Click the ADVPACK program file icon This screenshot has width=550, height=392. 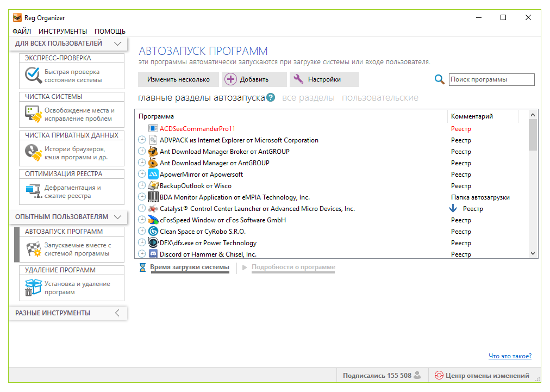[153, 140]
